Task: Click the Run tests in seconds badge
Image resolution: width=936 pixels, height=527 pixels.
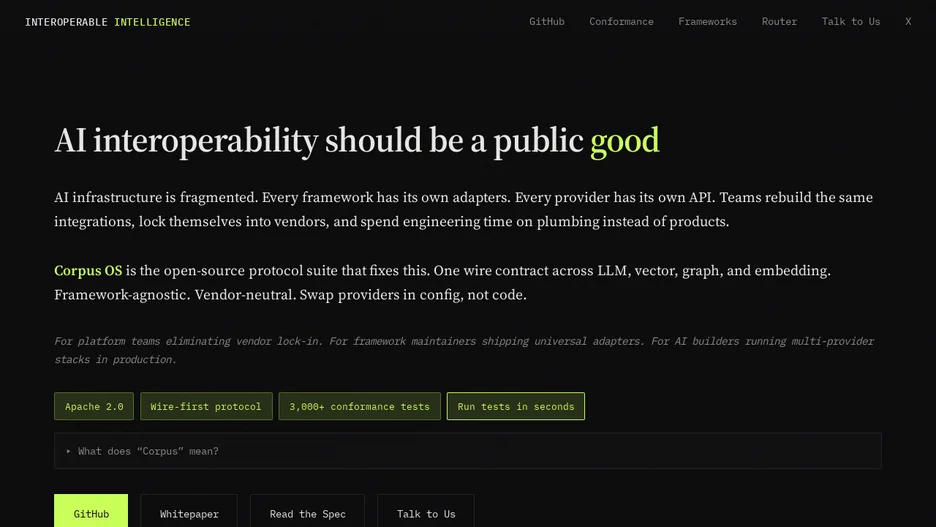Action: click(516, 406)
